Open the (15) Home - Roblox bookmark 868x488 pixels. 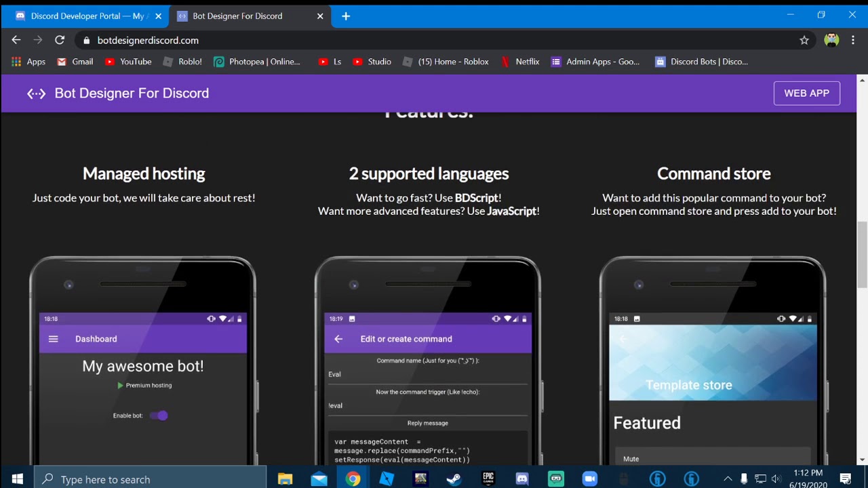pos(446,62)
